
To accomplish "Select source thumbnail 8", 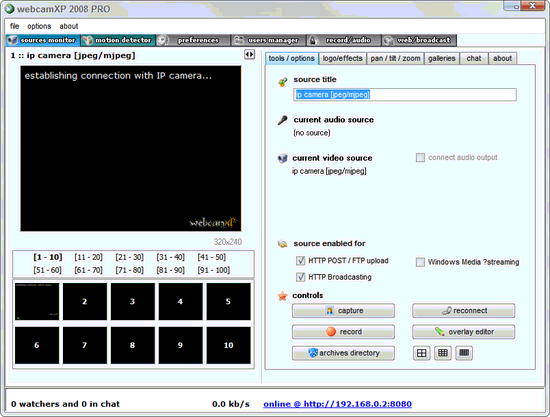I will (x=133, y=345).
